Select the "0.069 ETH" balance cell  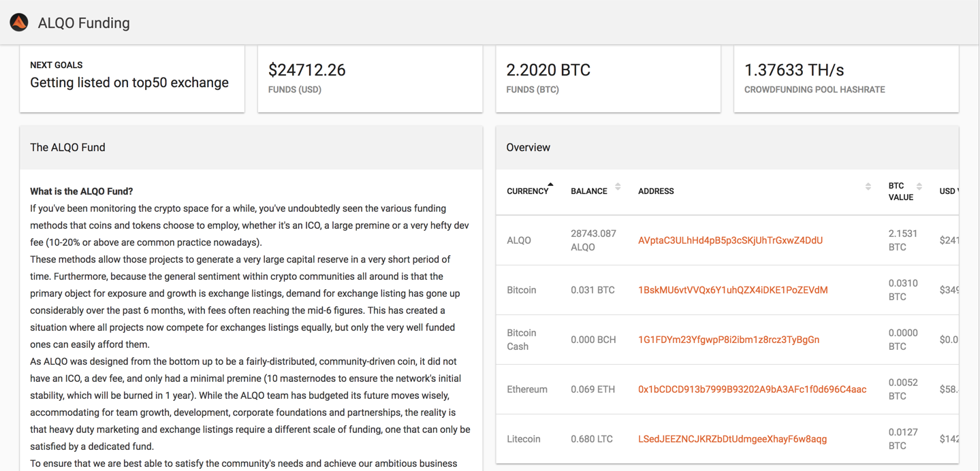pyautogui.click(x=592, y=389)
